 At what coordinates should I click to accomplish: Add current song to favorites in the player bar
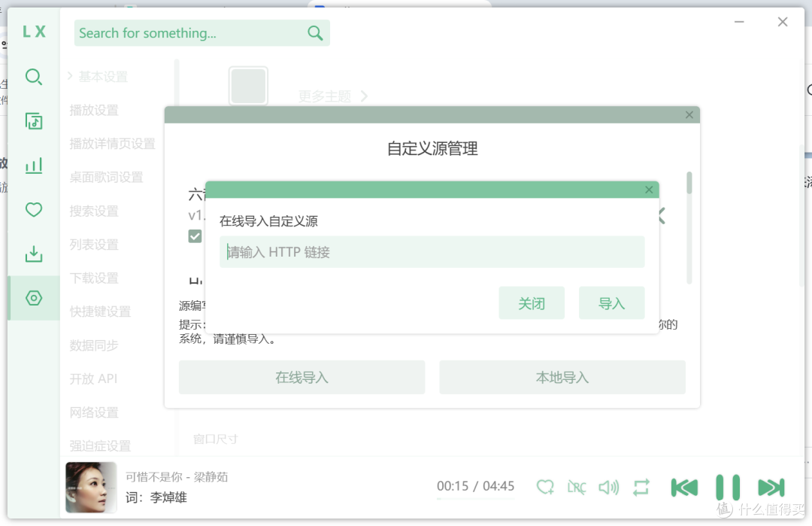pos(545,487)
